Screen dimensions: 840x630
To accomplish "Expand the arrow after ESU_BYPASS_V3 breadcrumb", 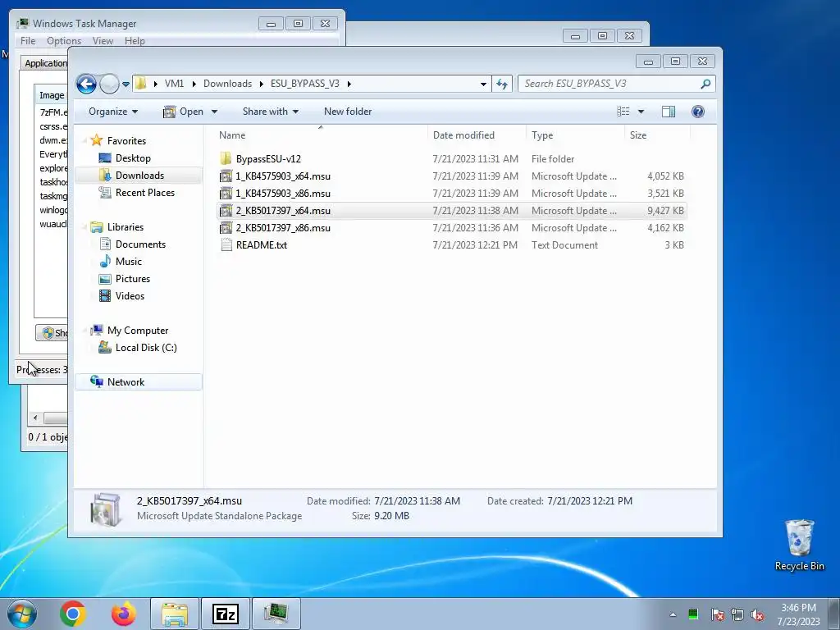I will tap(349, 84).
